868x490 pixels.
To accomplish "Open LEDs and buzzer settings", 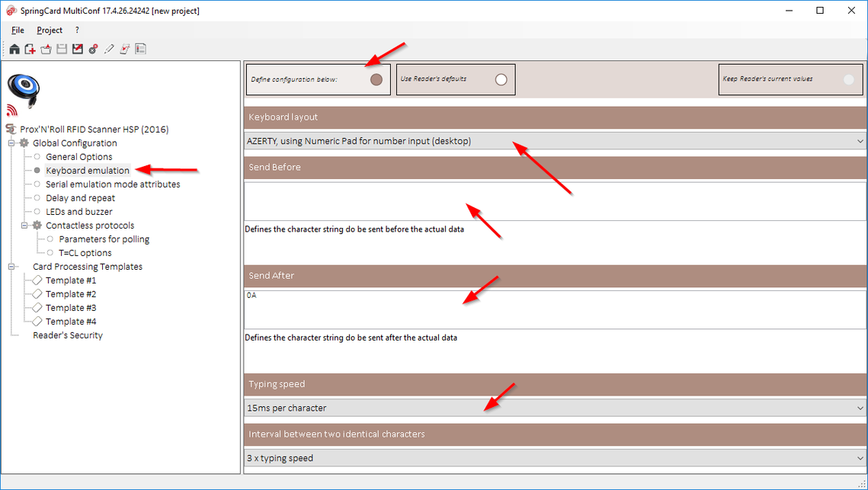I will (79, 212).
